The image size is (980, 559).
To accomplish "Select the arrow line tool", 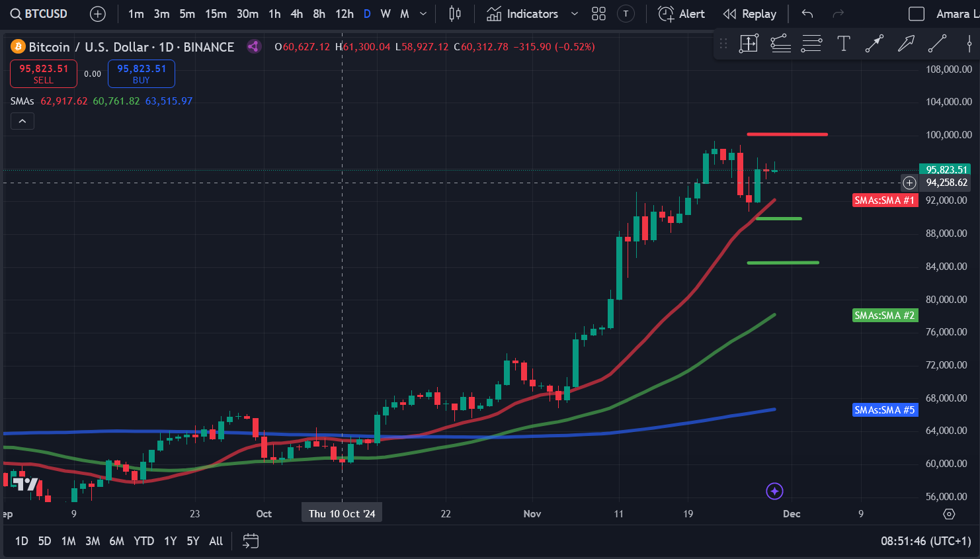I will [x=874, y=44].
